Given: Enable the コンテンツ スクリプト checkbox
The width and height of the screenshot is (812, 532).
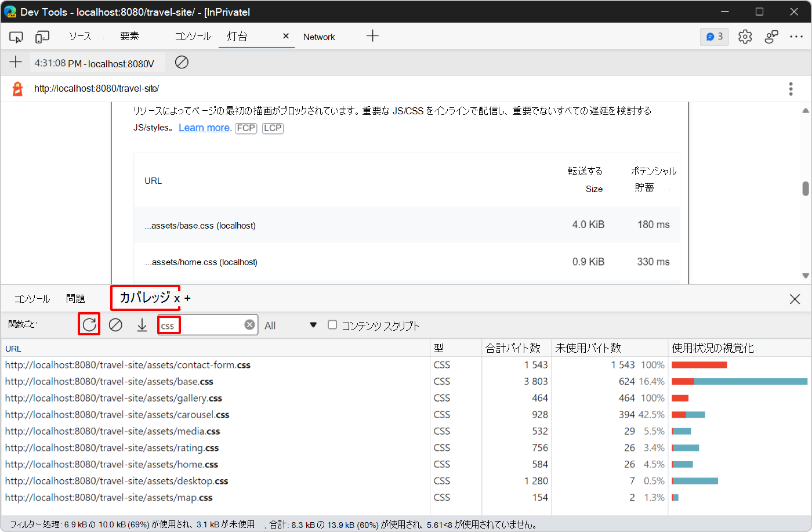Looking at the screenshot, I should pos(332,325).
